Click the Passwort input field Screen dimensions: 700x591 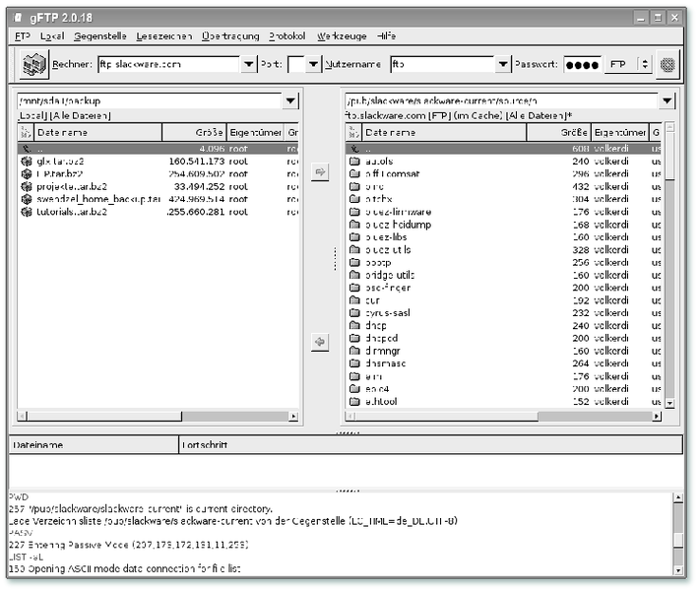coord(582,65)
